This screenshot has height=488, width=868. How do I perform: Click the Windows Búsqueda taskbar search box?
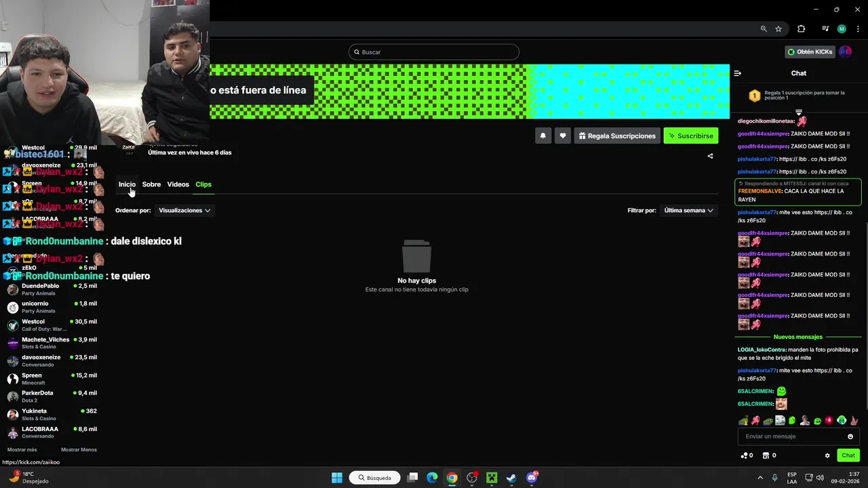click(x=375, y=478)
